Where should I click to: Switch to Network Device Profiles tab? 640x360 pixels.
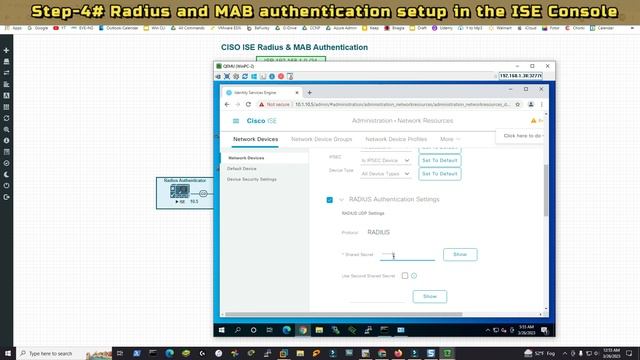(396, 139)
